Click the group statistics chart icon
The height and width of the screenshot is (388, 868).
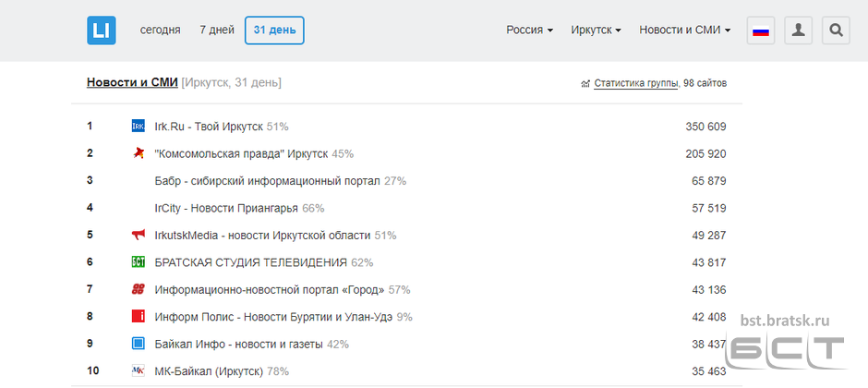click(x=585, y=84)
